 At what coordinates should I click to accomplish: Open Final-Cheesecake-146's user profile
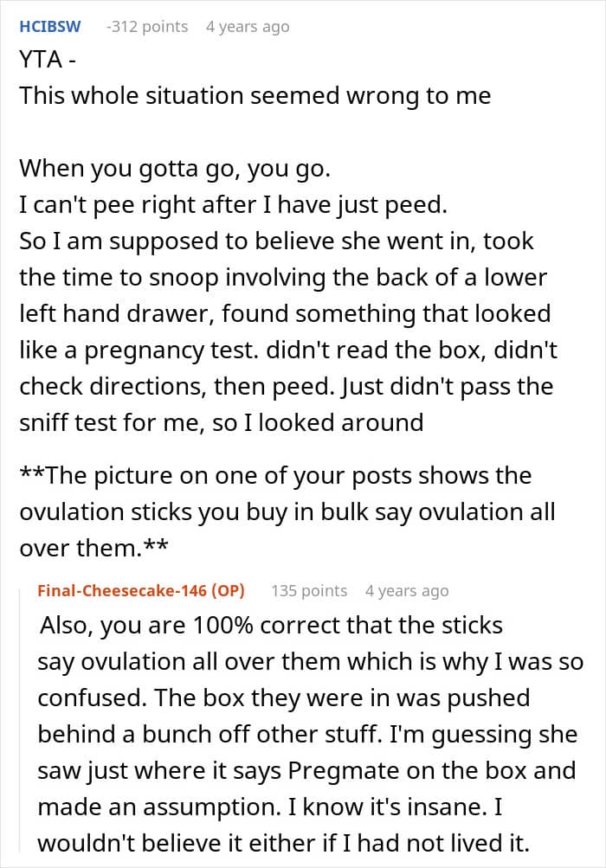(122, 591)
